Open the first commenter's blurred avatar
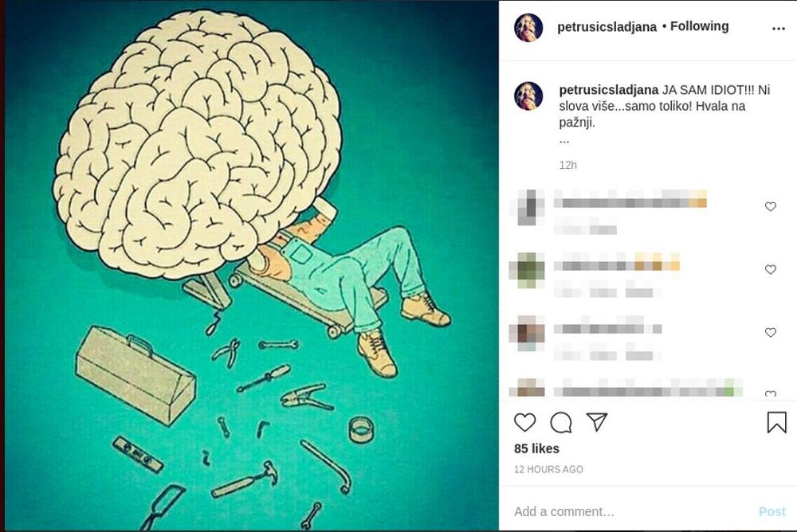Image resolution: width=797 pixels, height=532 pixels. (528, 207)
